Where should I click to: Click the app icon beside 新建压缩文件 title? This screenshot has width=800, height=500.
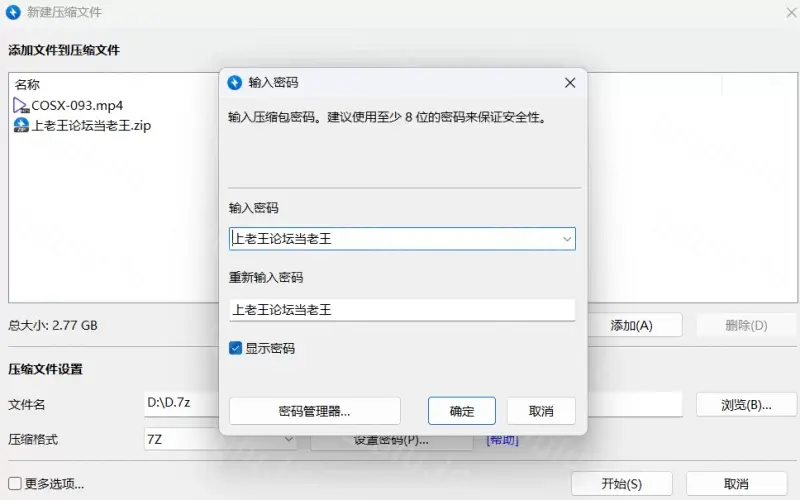coord(13,12)
